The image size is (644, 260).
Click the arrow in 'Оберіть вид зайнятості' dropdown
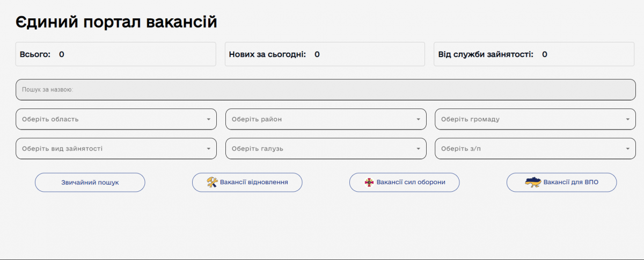[209, 149]
